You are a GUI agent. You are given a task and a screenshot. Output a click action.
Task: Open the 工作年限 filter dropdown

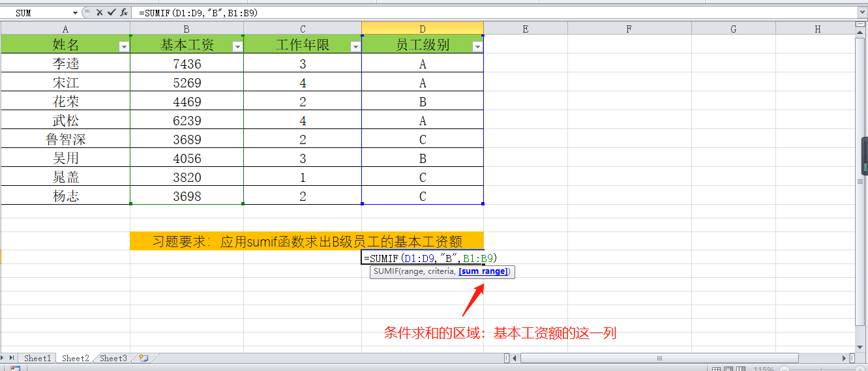coord(355,46)
